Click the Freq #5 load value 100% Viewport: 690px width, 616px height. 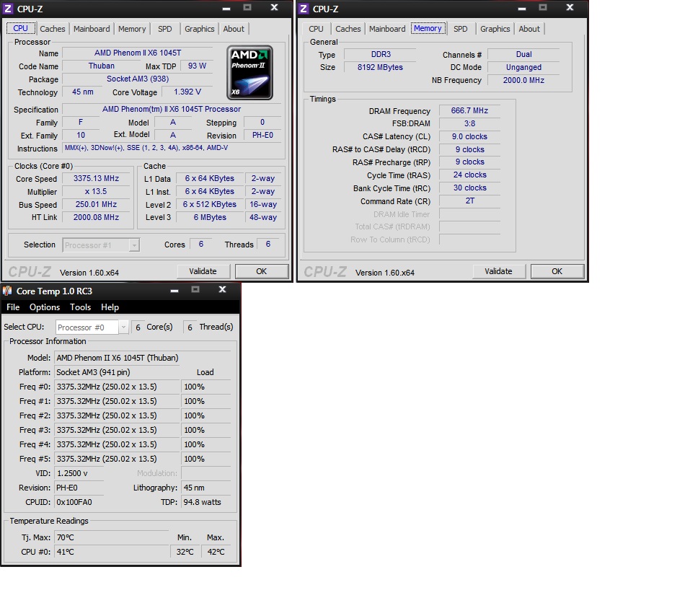206,459
